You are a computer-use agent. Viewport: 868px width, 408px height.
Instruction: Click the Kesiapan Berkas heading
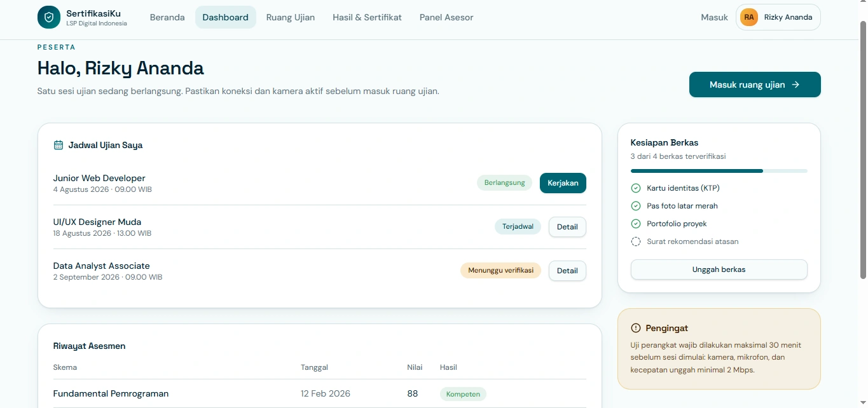(x=665, y=142)
